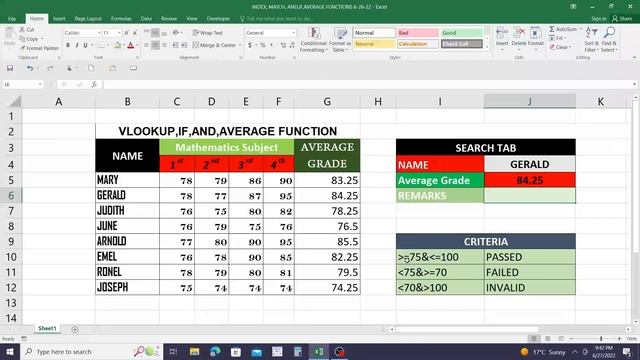Switch to the Insert tab

click(x=59, y=19)
